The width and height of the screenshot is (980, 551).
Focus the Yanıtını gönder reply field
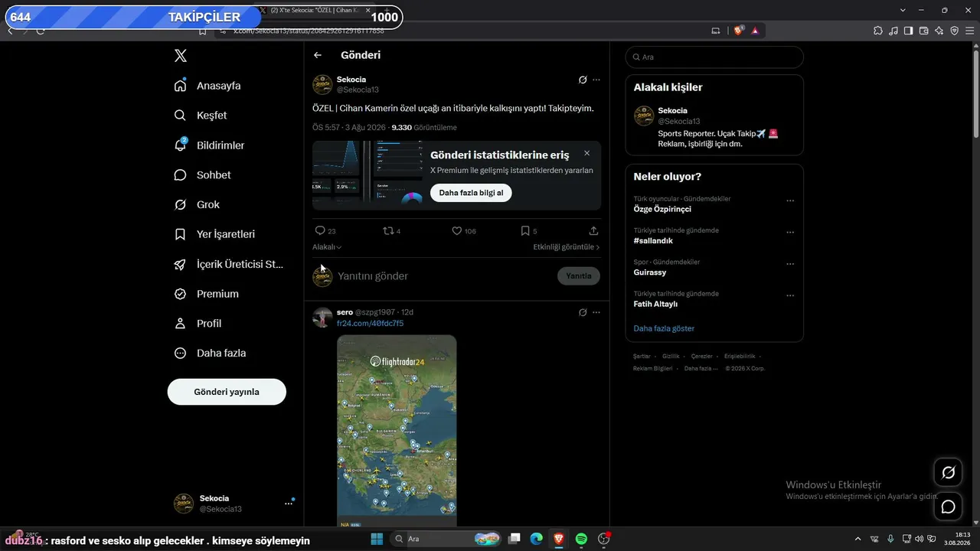(444, 276)
